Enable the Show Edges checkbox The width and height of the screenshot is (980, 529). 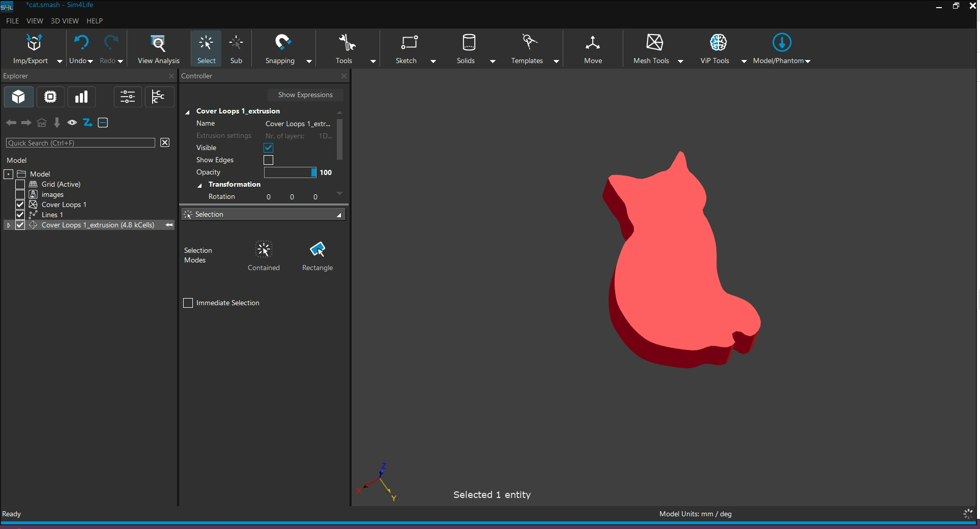click(x=269, y=160)
